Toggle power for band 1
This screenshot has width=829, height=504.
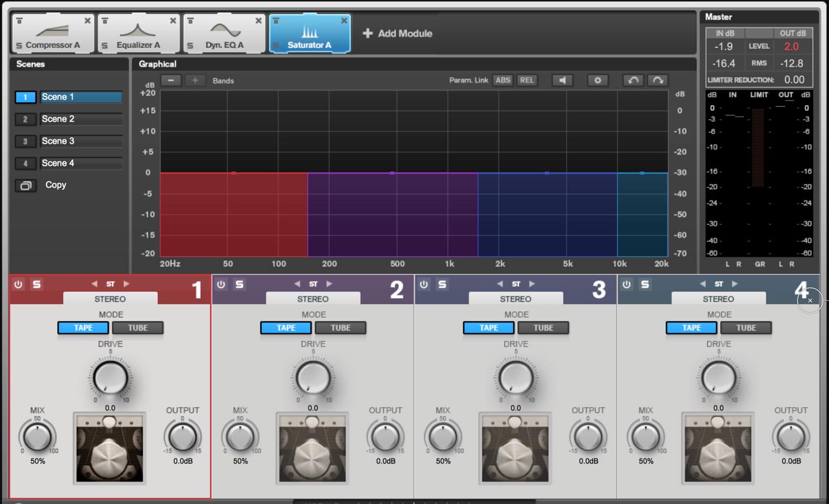pos(18,284)
